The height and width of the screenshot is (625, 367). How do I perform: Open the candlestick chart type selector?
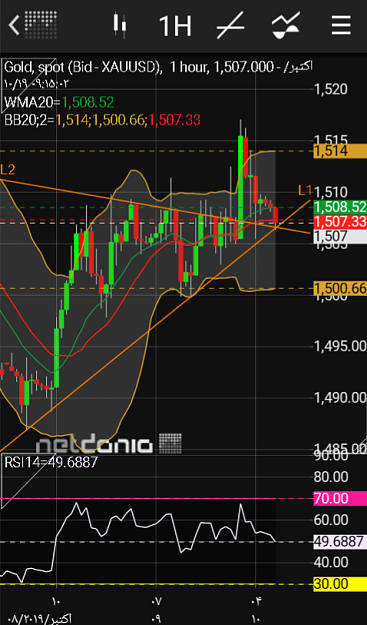[x=119, y=26]
